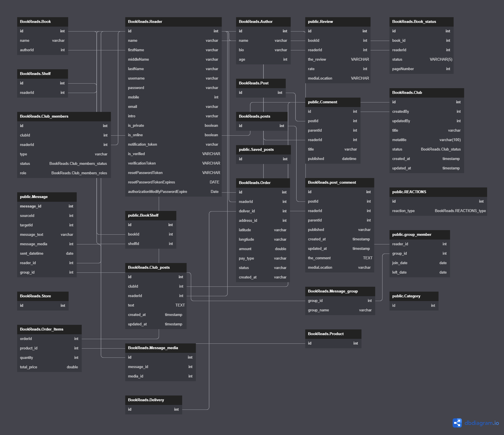Open the dbdiagram.io link text

(x=482, y=423)
